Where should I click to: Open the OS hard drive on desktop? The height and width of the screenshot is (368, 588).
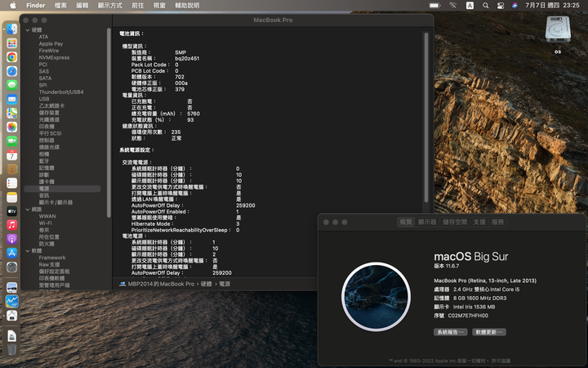[558, 31]
